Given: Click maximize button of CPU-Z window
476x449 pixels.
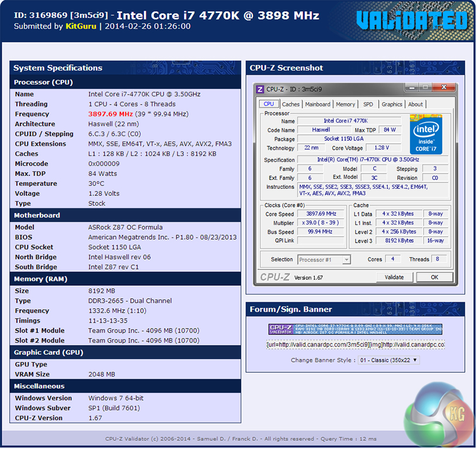Looking at the screenshot, I should click(425, 88).
